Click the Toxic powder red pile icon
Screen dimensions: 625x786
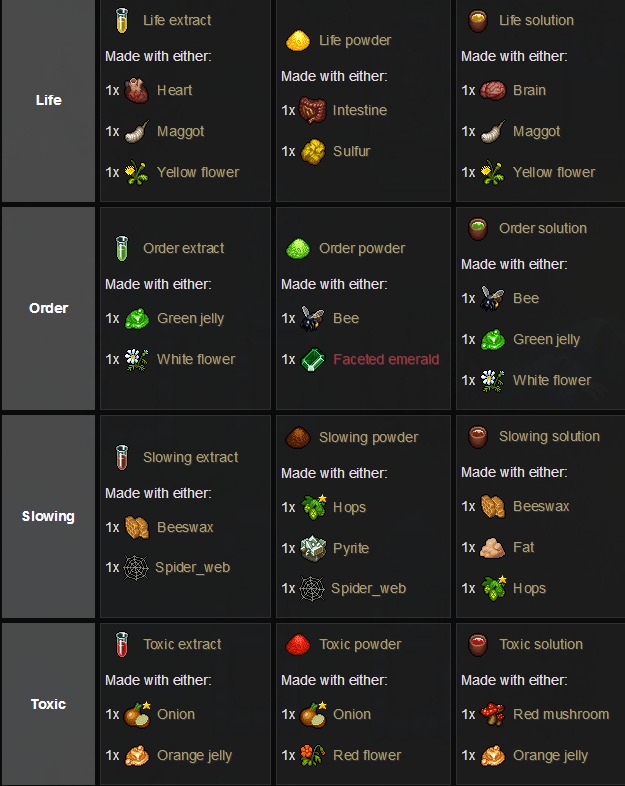[x=298, y=645]
